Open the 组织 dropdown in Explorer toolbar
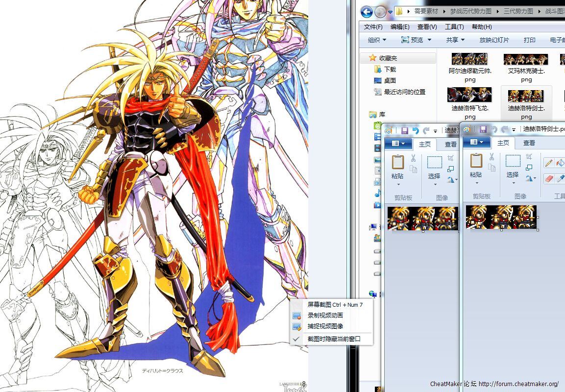The height and width of the screenshot is (392, 565). pyautogui.click(x=377, y=40)
